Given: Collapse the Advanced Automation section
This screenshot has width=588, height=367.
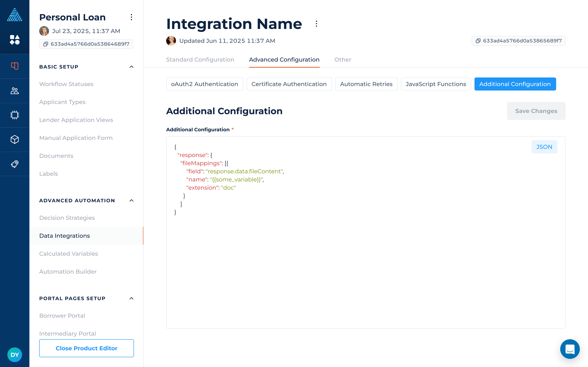Looking at the screenshot, I should click(x=131, y=200).
